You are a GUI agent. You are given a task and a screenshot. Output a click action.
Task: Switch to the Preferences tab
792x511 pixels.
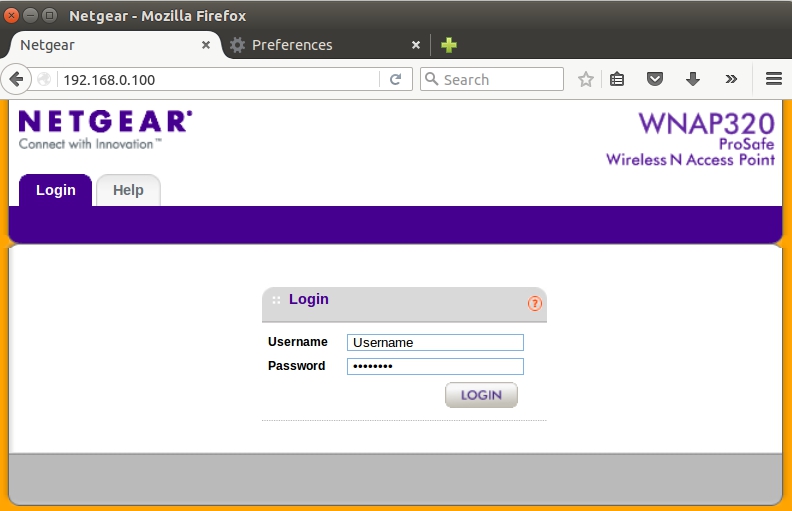click(326, 45)
